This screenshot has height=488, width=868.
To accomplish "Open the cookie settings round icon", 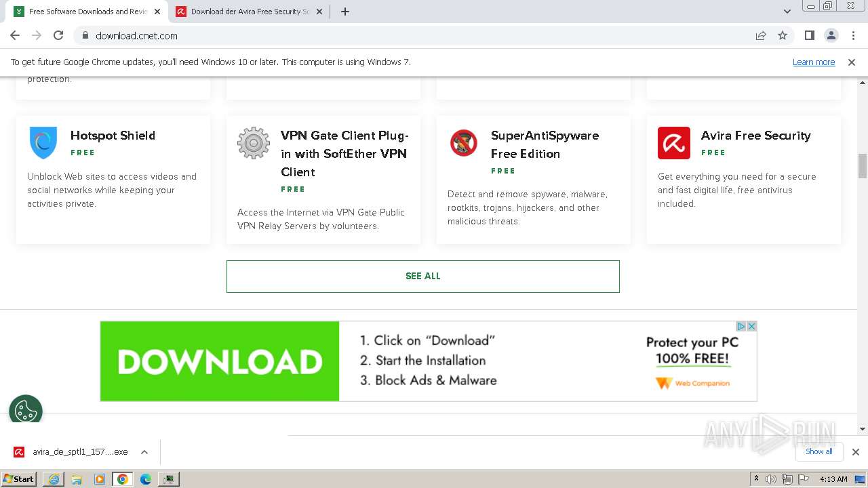I will click(26, 411).
